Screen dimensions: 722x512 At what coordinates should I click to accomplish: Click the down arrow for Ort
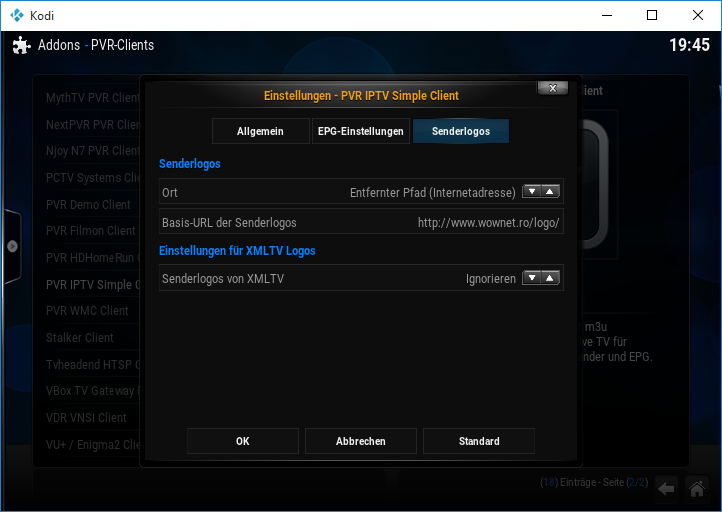532,192
